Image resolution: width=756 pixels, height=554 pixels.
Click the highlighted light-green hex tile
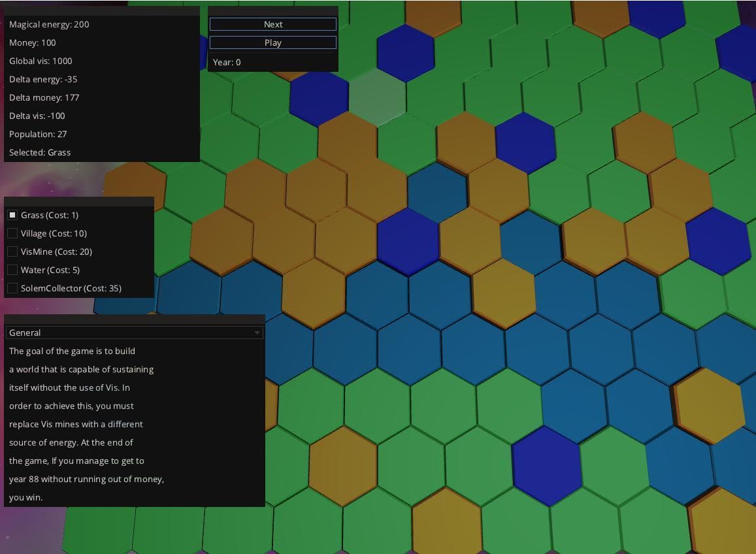[x=377, y=97]
